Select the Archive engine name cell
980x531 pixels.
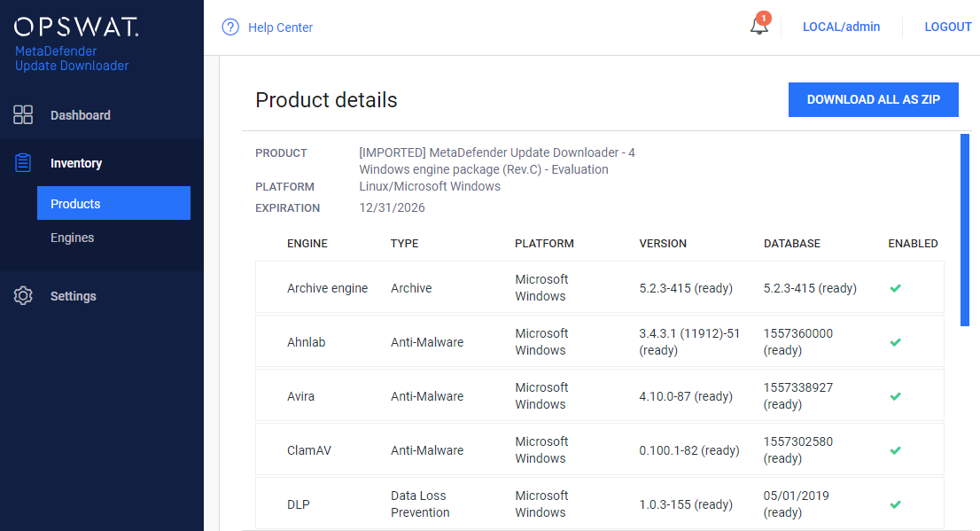pyautogui.click(x=328, y=288)
